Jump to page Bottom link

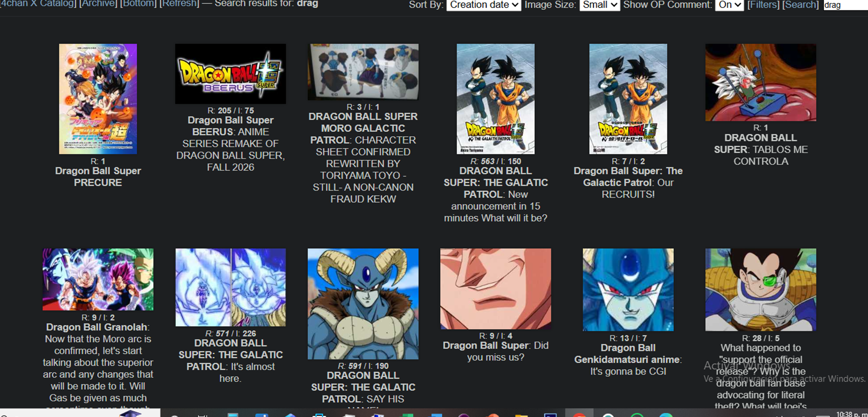pos(138,4)
